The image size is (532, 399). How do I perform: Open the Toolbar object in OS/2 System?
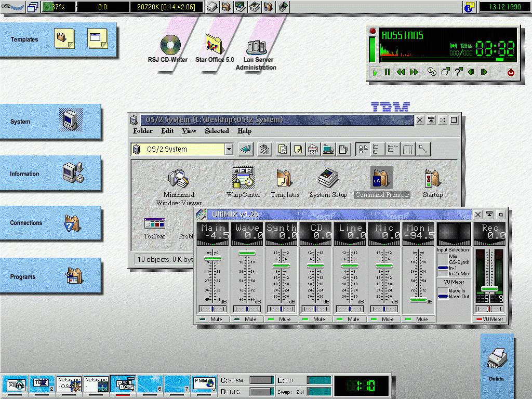pos(154,223)
